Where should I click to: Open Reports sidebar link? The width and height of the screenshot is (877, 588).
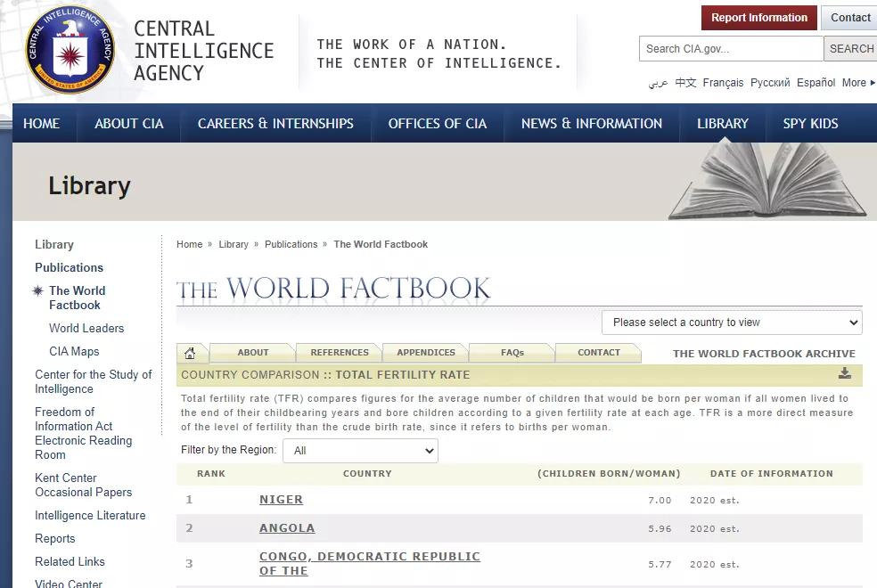(x=55, y=538)
